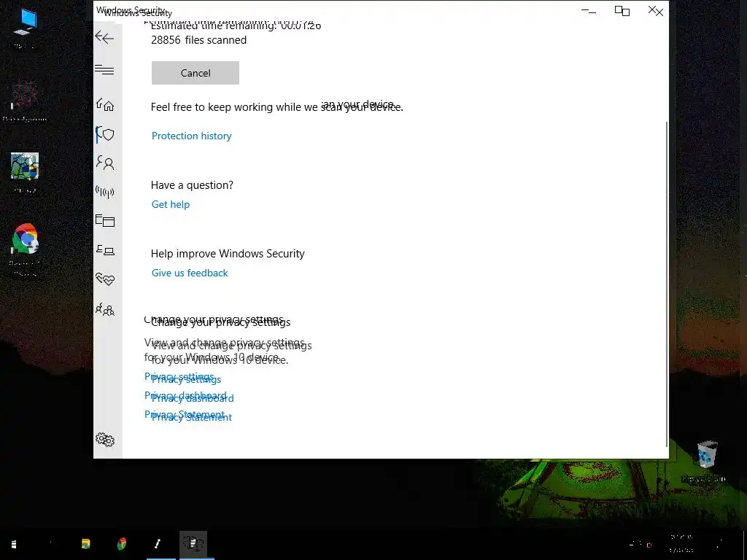The width and height of the screenshot is (747, 560).
Task: Cancel the running scan
Action: 196,73
